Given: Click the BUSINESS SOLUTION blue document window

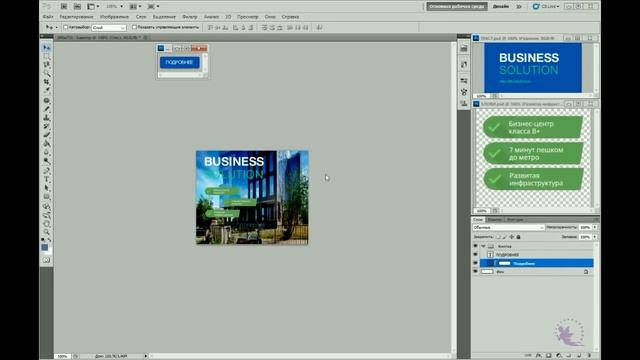Looking at the screenshot, I should click(x=533, y=68).
